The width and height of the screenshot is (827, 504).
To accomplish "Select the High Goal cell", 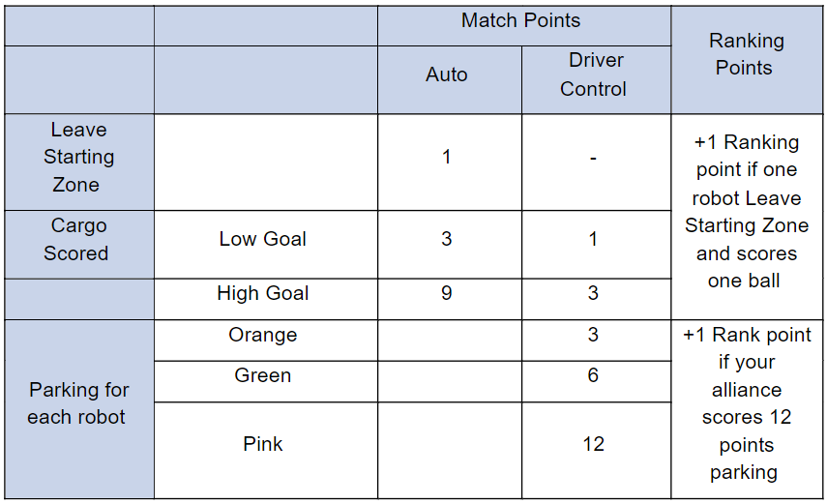I will tap(263, 293).
